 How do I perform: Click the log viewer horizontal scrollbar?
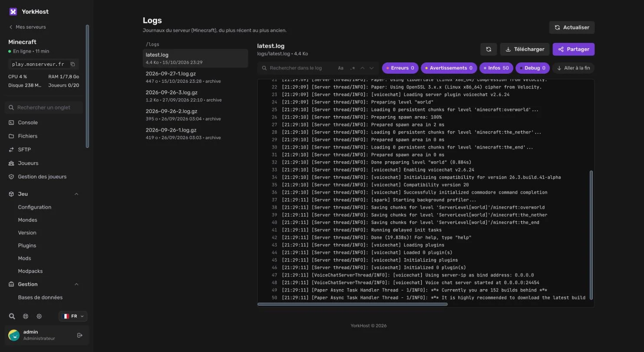(x=352, y=304)
